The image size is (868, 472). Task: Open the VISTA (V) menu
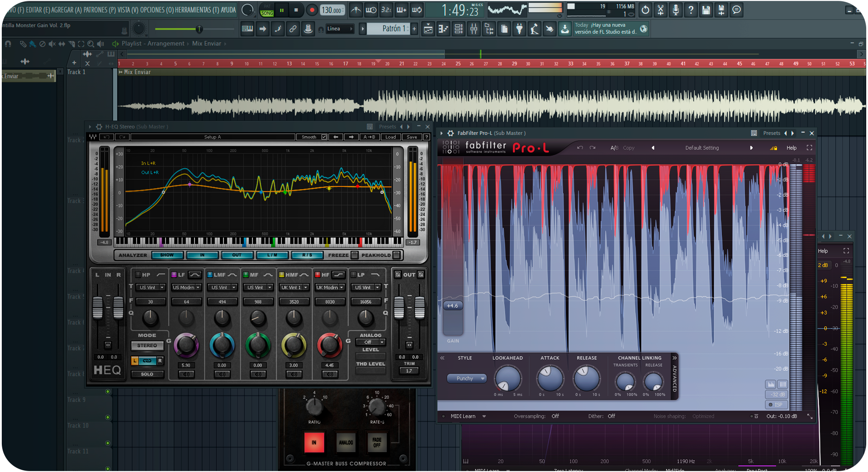(128, 10)
